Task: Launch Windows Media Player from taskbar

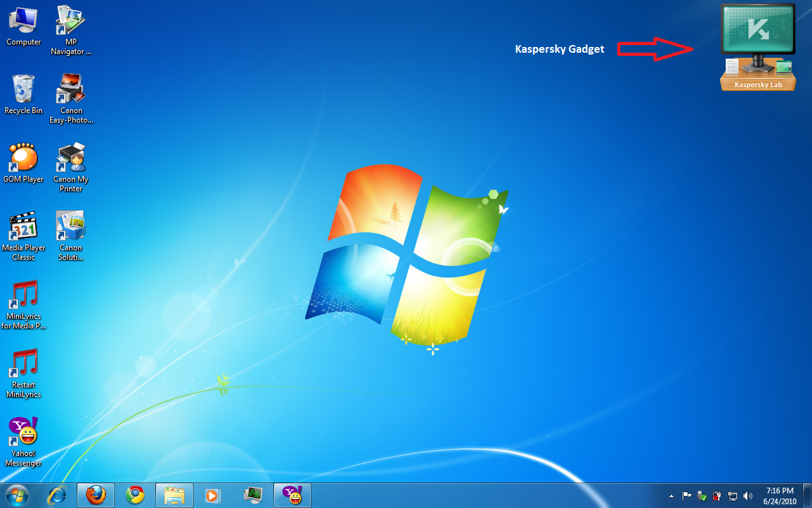Action: [x=214, y=495]
